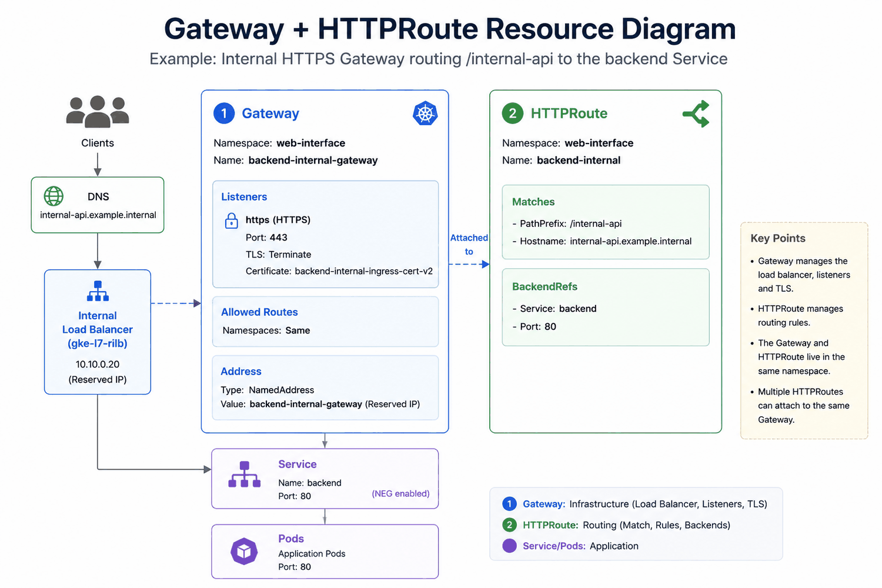Click 'Name: backend-internal-gateway' line
The height and width of the screenshot is (588, 882).
click(296, 161)
